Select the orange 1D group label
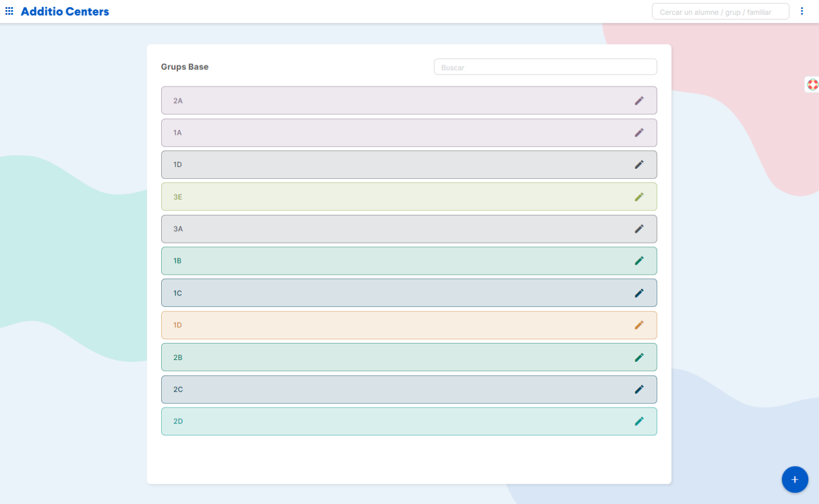Viewport: 819px width, 504px height. click(x=177, y=325)
